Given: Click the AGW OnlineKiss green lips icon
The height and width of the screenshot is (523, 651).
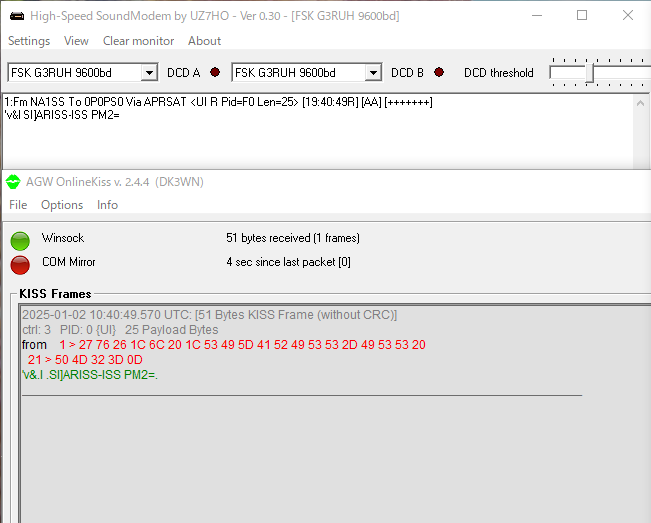Looking at the screenshot, I should [13, 181].
